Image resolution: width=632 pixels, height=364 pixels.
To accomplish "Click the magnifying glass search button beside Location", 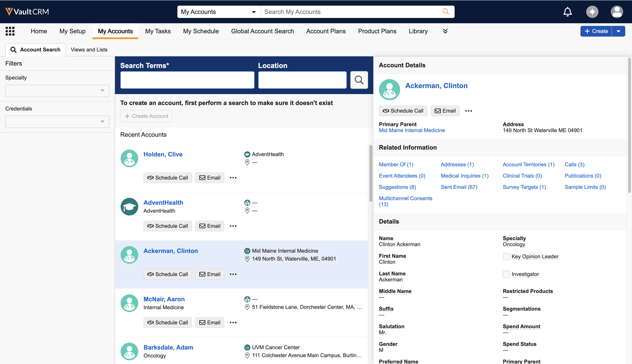I will [359, 80].
